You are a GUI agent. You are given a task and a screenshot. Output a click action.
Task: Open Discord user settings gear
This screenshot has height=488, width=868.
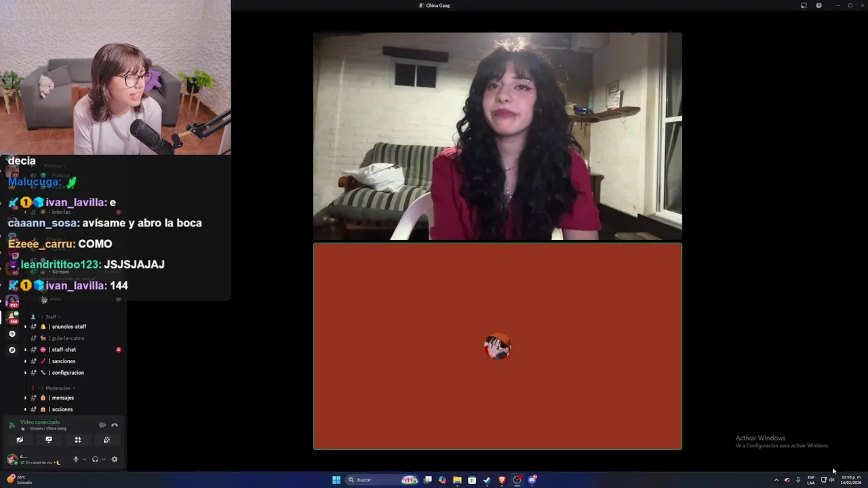(115, 459)
